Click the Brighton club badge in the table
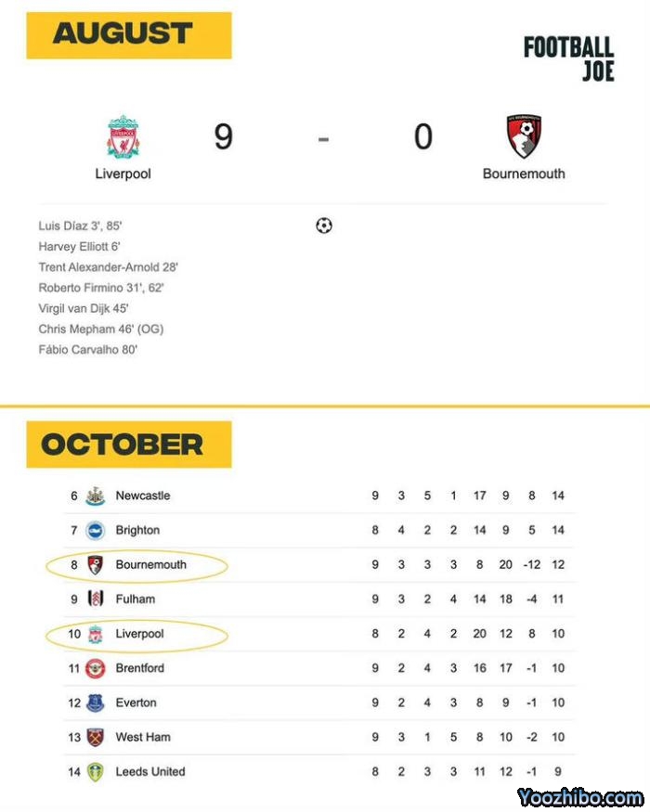Viewport: 650px width, 812px height. click(x=95, y=530)
